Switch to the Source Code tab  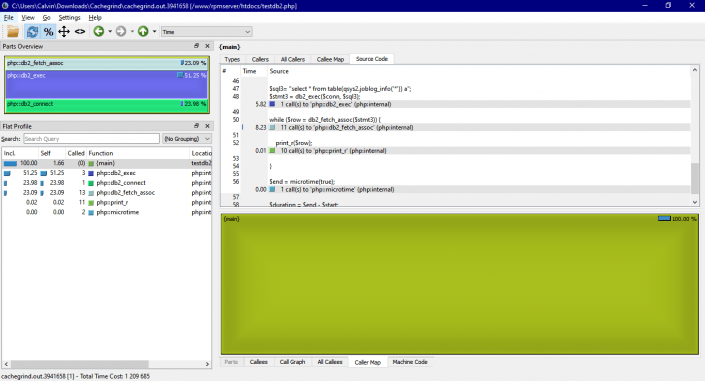pyautogui.click(x=372, y=59)
